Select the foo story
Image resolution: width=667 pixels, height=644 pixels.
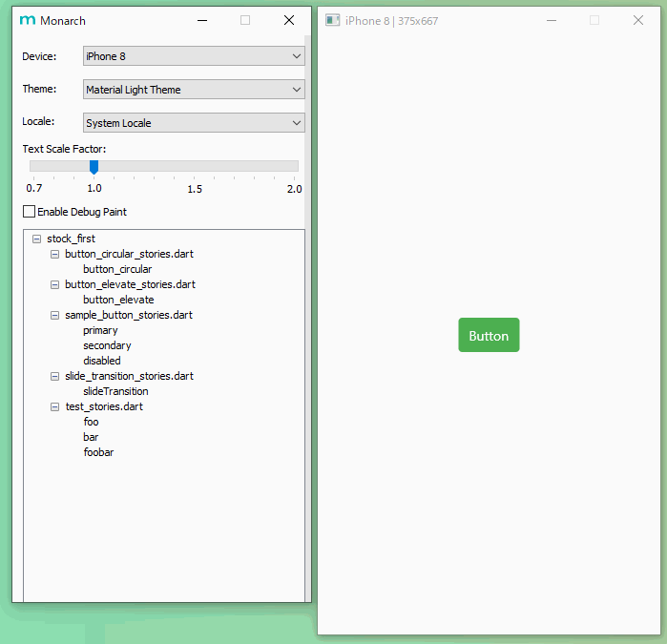click(x=91, y=422)
